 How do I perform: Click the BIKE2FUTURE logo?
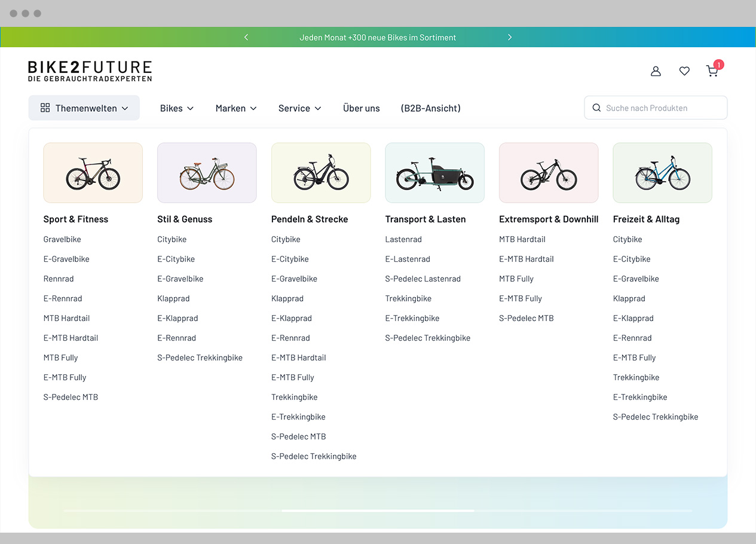tap(90, 71)
